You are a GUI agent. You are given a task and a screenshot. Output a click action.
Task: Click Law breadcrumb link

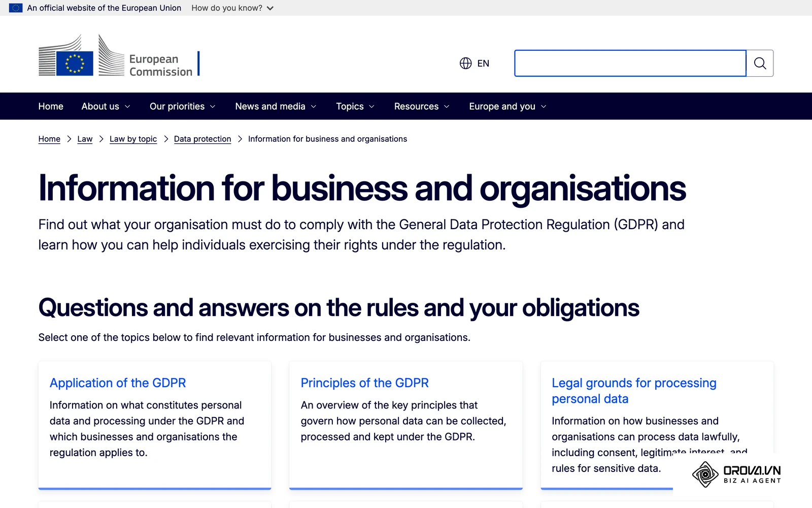[85, 139]
